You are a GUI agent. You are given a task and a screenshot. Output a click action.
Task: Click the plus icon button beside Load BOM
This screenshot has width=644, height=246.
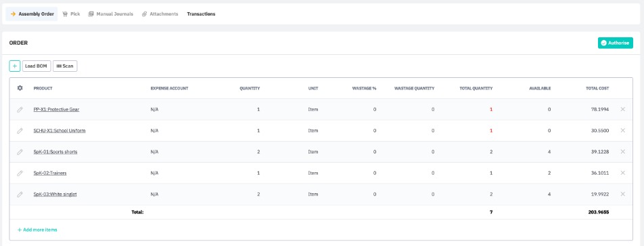[x=15, y=66]
